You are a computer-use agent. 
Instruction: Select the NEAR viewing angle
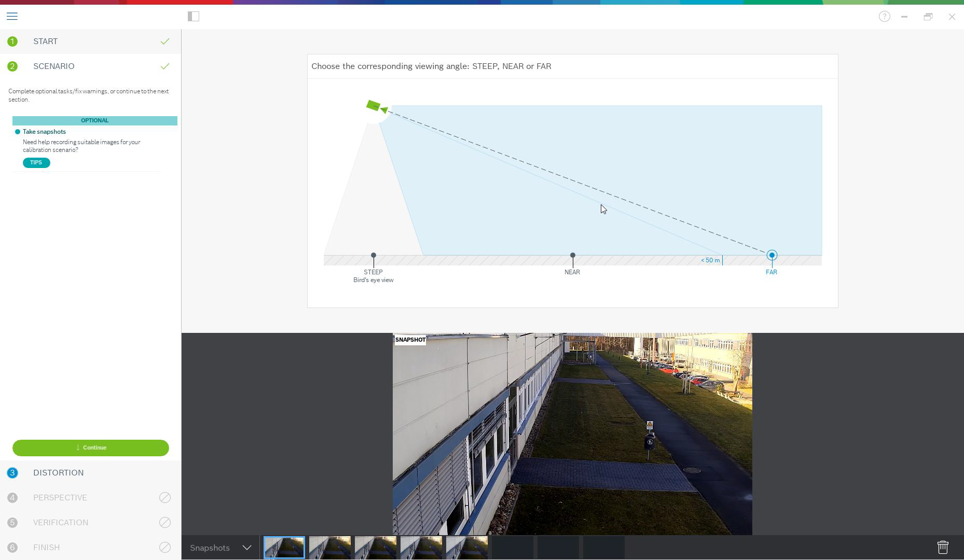(573, 256)
